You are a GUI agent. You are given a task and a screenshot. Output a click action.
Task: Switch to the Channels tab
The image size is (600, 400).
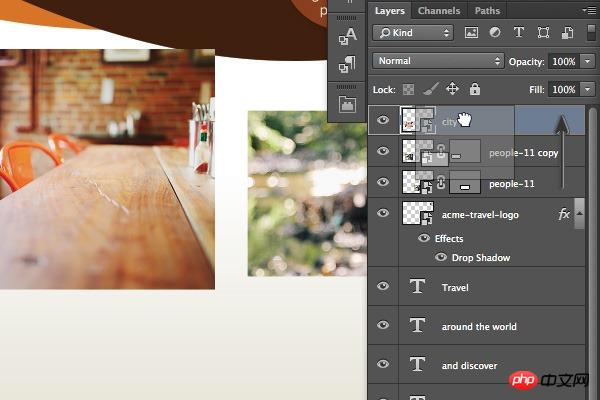(x=439, y=11)
